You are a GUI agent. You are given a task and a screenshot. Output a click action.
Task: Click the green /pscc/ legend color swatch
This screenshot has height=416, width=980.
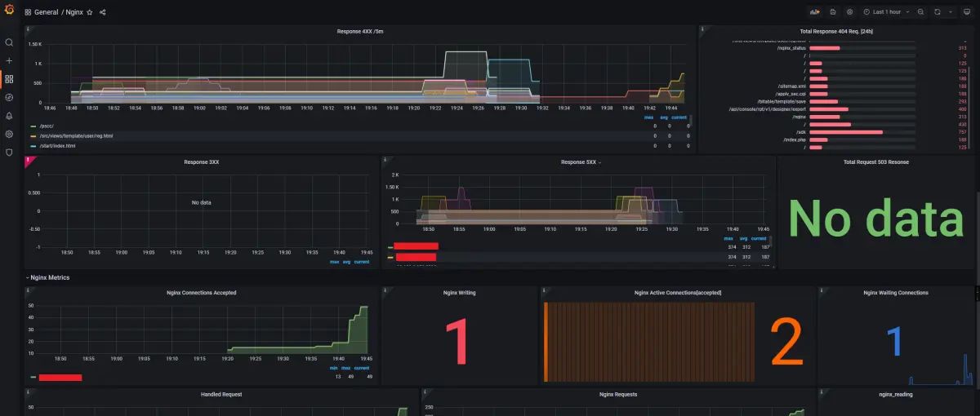coord(33,126)
